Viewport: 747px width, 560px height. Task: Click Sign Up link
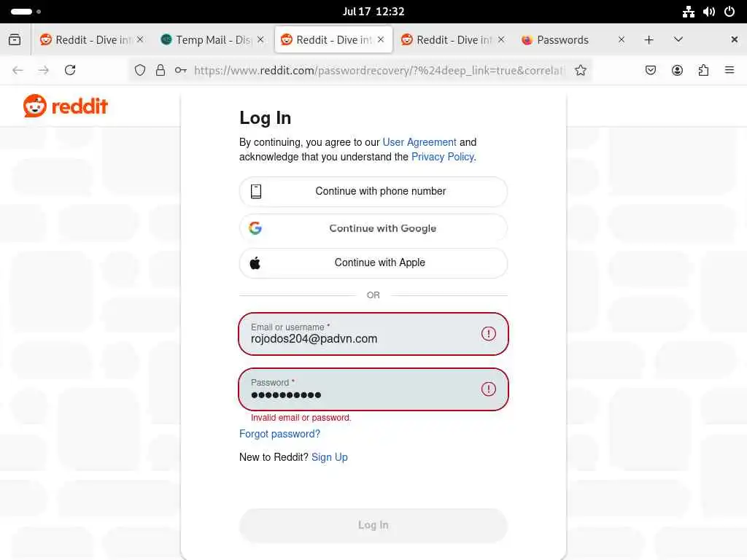coord(330,457)
